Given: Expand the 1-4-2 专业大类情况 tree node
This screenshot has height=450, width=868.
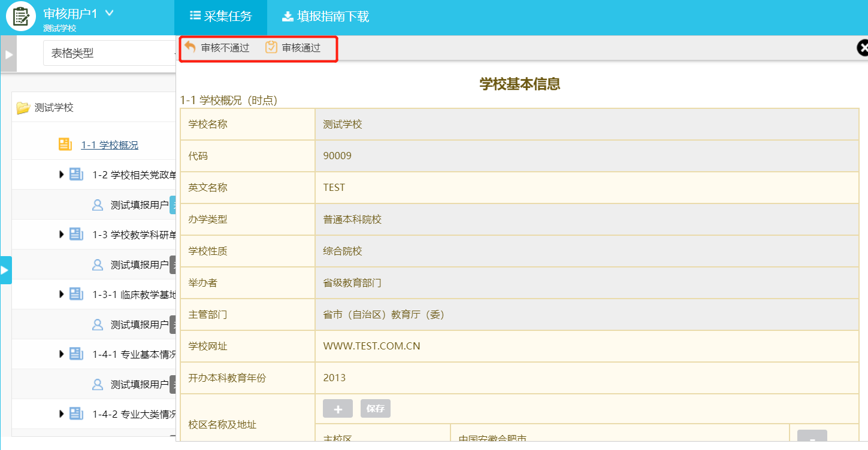Looking at the screenshot, I should (x=61, y=413).
